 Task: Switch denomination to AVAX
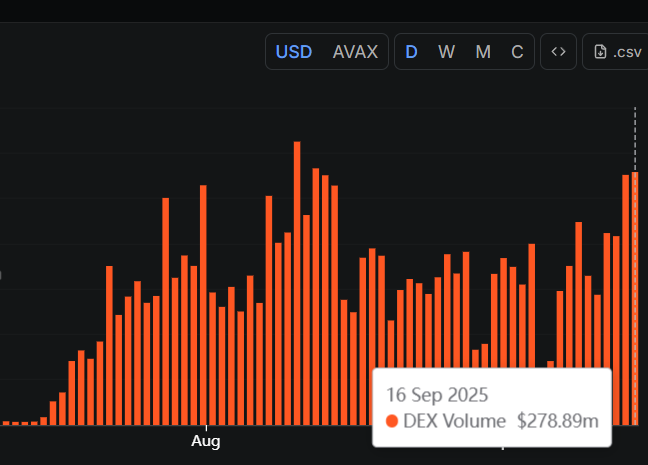[355, 52]
